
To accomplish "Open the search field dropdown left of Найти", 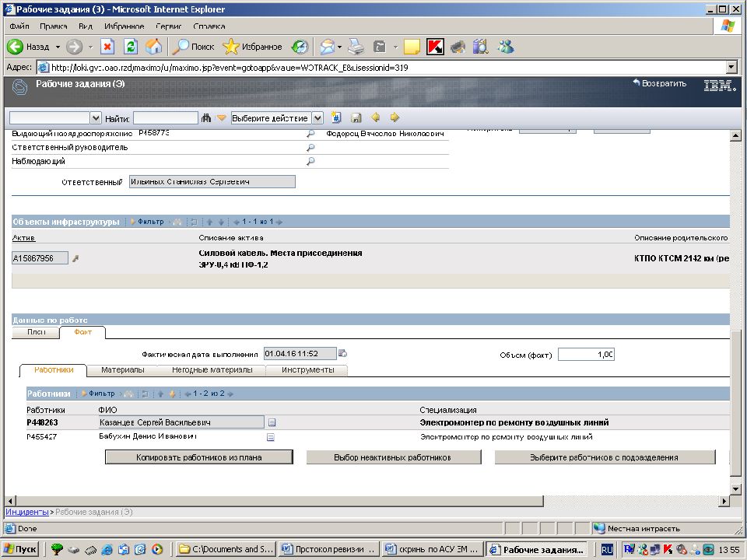I will [96, 117].
